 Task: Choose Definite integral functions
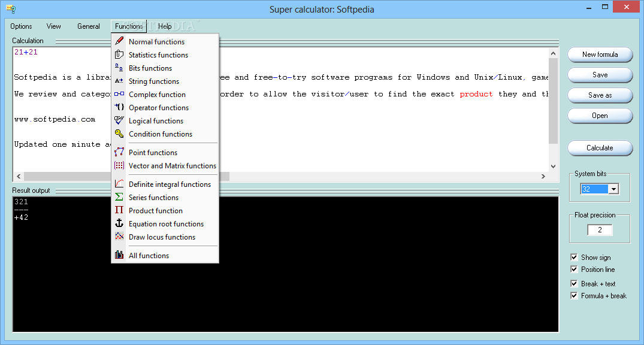pos(165,184)
